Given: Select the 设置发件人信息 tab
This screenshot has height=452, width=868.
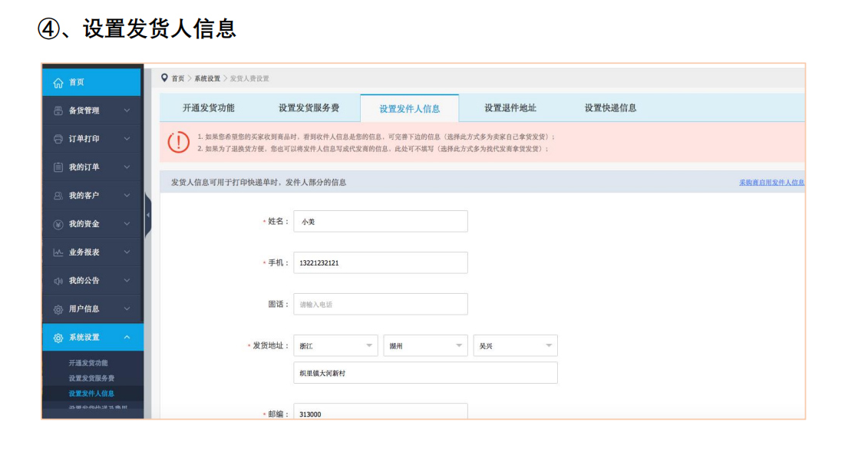Looking at the screenshot, I should point(409,108).
